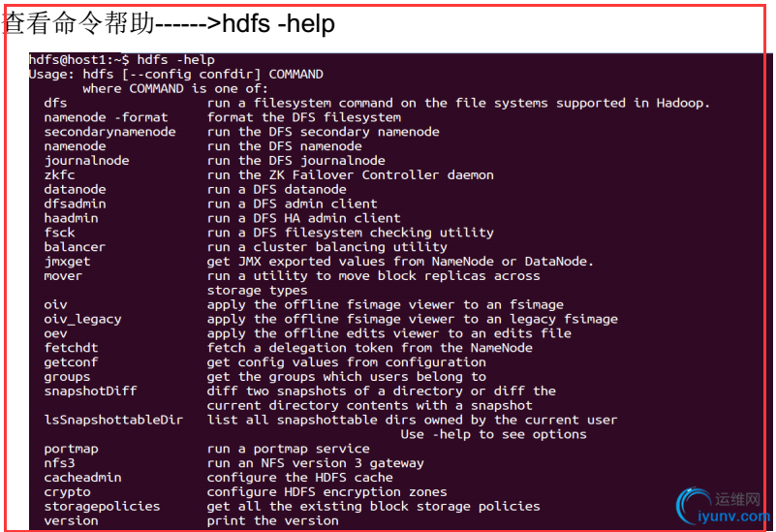776x532 pixels.
Task: Select the 'secondarynamenode' command name
Action: point(109,132)
